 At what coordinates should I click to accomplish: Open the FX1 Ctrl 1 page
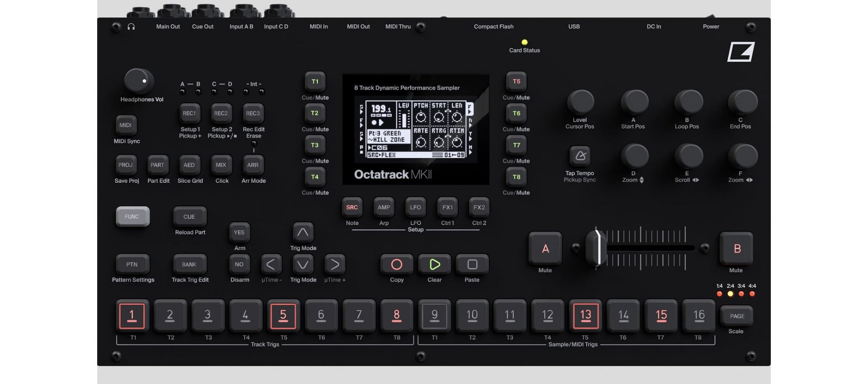point(448,207)
